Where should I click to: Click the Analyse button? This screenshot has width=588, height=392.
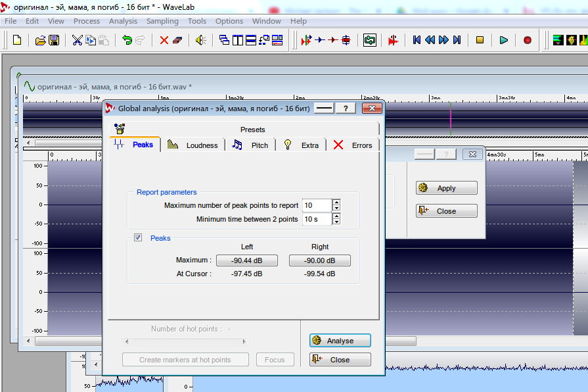(340, 341)
